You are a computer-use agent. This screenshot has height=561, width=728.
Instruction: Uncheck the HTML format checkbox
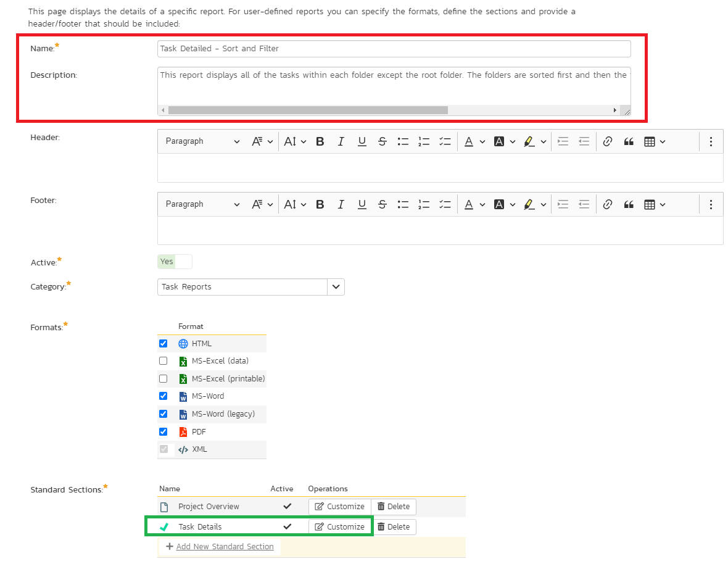163,344
